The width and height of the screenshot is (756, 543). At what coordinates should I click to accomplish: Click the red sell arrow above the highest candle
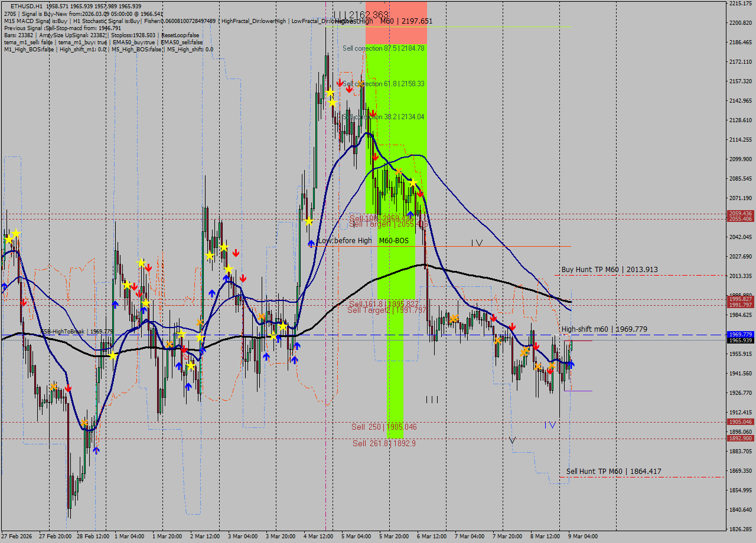340,83
